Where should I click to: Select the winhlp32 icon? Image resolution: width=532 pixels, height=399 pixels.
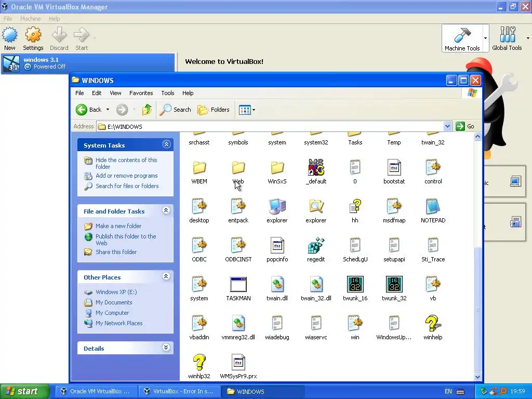click(199, 362)
